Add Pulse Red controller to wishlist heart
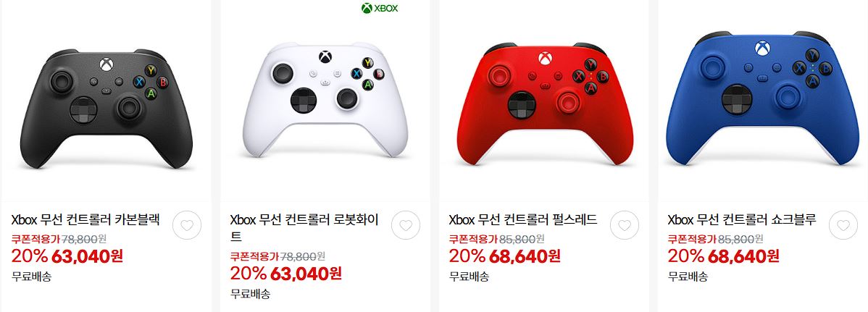Screen dimensions: 868x312 [x=625, y=225]
